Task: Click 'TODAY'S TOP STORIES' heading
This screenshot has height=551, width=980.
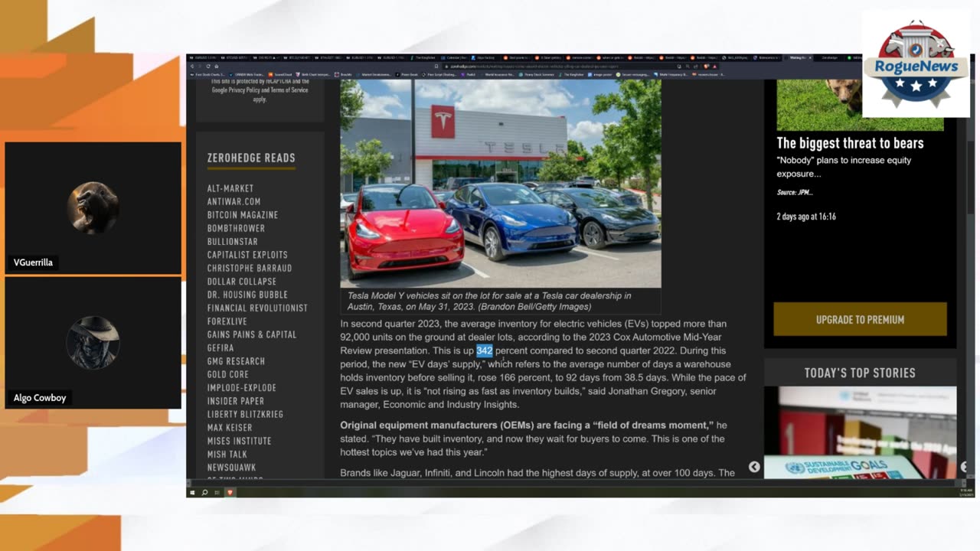Action: coord(860,373)
